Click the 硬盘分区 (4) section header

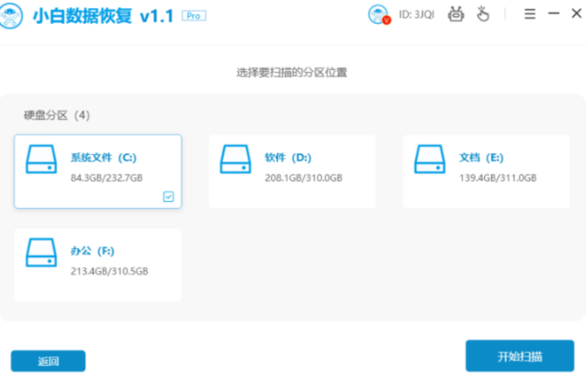coord(56,115)
